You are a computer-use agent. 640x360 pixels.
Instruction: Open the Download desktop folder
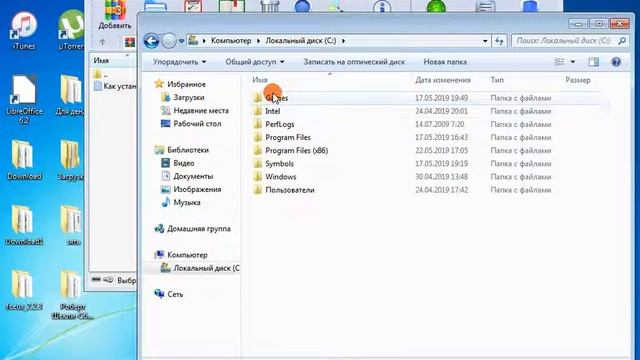[24, 160]
